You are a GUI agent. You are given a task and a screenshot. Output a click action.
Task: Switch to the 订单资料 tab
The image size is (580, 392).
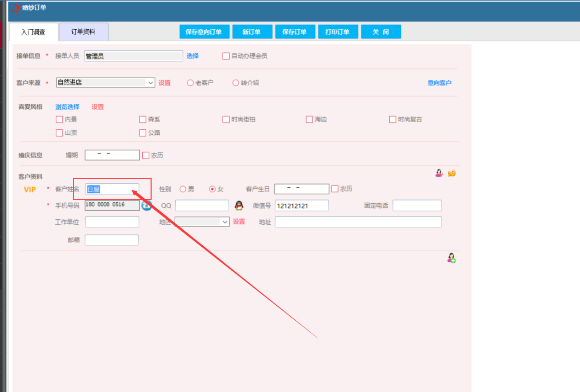[83, 32]
